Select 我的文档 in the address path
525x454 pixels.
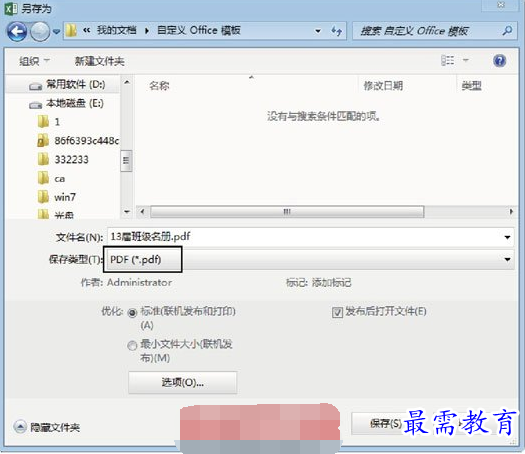tap(117, 30)
